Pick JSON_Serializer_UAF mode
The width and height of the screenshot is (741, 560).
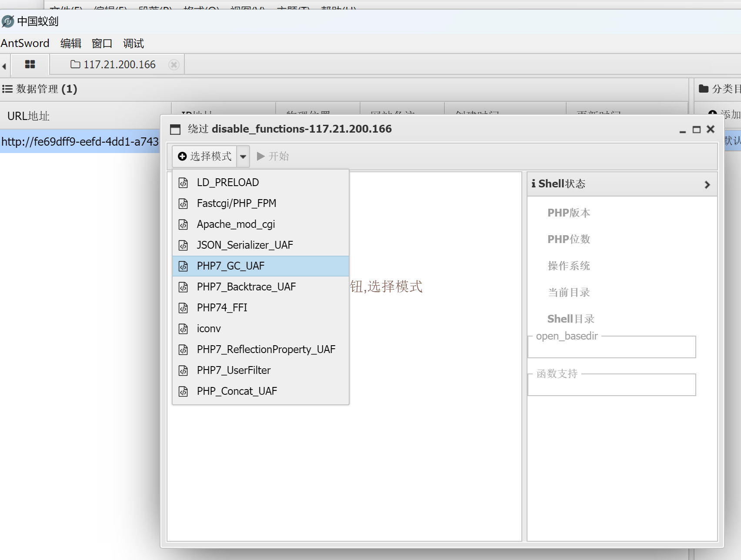pos(260,245)
